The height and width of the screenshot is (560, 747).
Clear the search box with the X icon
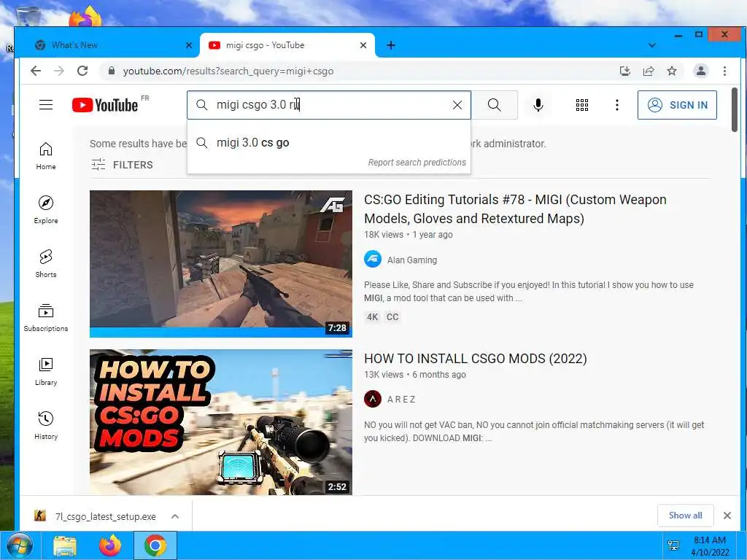coord(457,105)
